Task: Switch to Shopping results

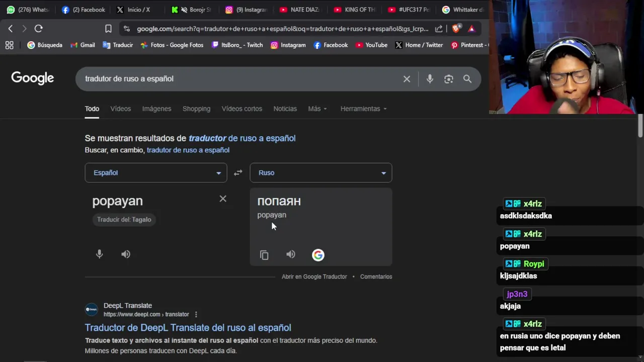Action: click(196, 109)
